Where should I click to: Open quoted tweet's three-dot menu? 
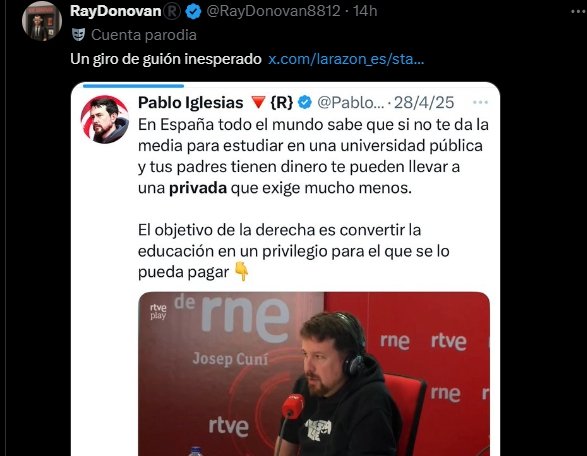tap(480, 102)
